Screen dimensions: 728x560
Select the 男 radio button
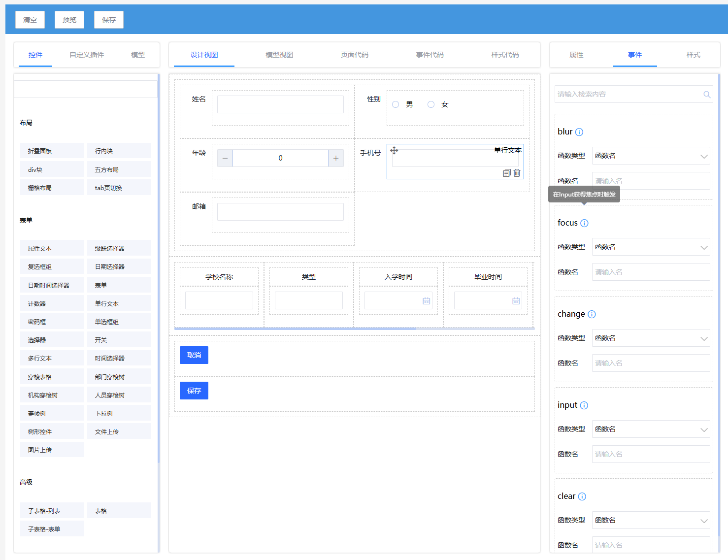click(x=396, y=104)
